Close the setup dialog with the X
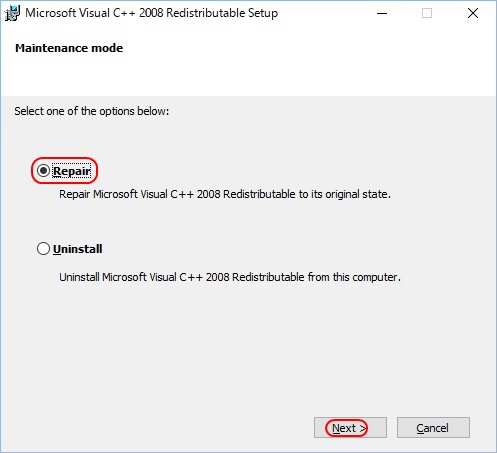This screenshot has height=453, width=497. point(473,13)
